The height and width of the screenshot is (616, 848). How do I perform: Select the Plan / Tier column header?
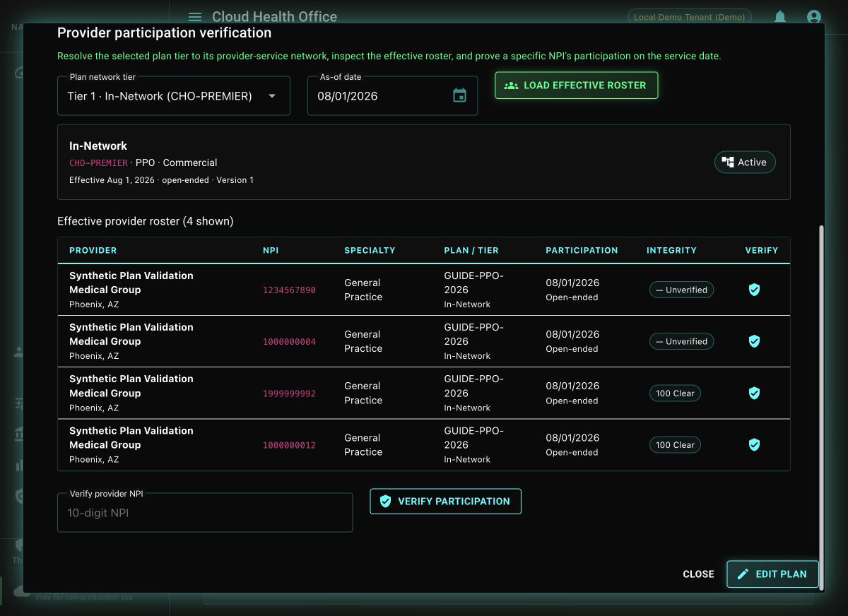(471, 250)
